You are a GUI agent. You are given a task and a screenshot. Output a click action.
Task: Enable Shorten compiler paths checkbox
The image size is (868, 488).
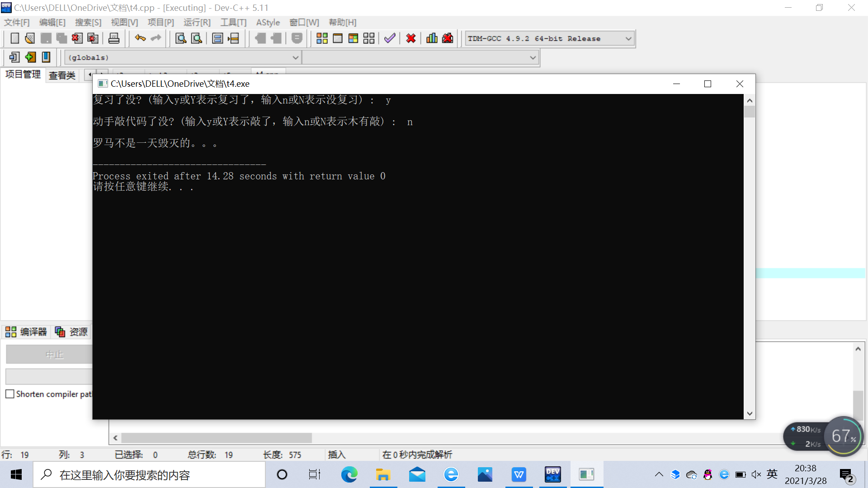click(10, 394)
